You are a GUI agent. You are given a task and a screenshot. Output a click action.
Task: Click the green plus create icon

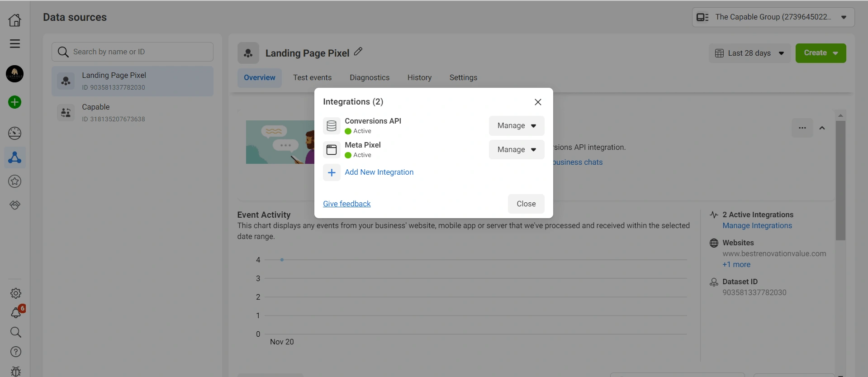[15, 102]
